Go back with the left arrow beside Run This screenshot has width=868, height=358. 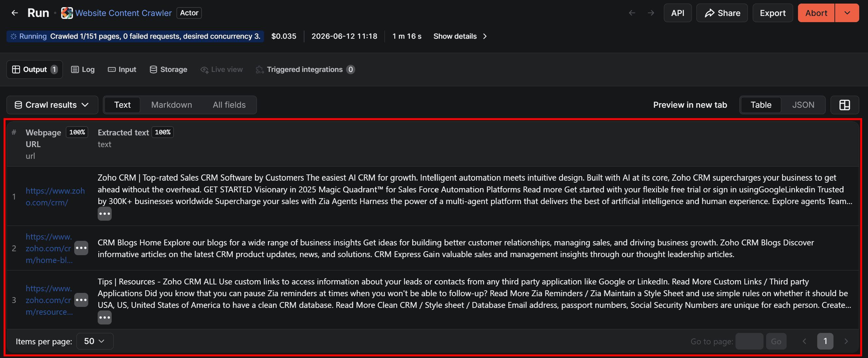pyautogui.click(x=15, y=13)
